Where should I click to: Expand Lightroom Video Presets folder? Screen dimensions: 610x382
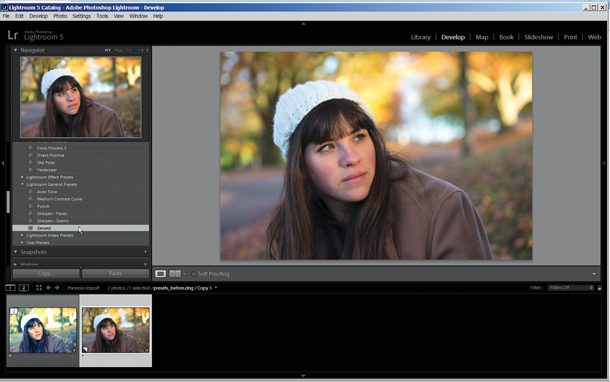click(22, 235)
